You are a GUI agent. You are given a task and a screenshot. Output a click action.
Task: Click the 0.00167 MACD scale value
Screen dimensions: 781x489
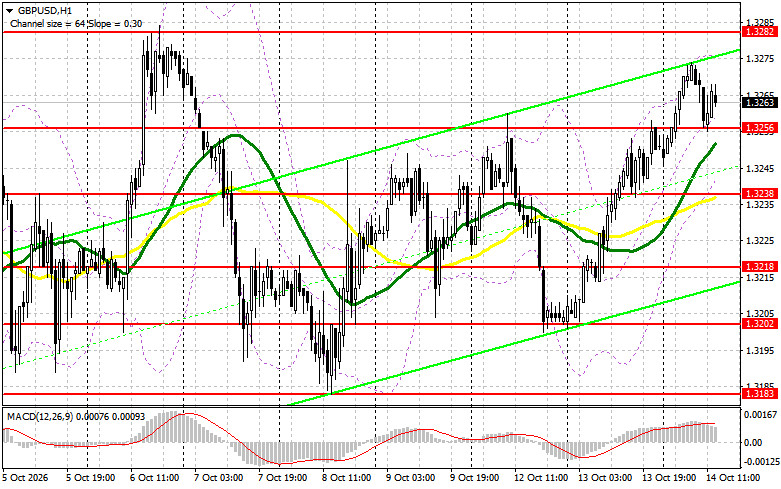point(760,414)
